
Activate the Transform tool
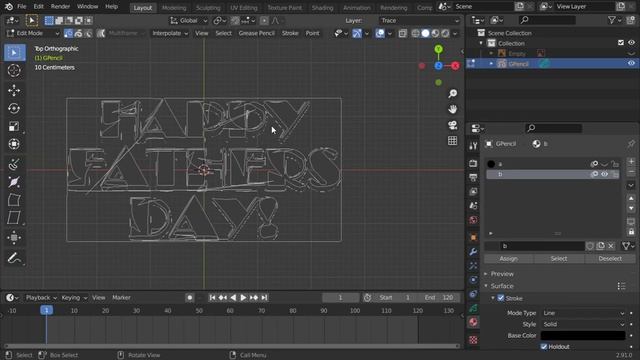14,144
